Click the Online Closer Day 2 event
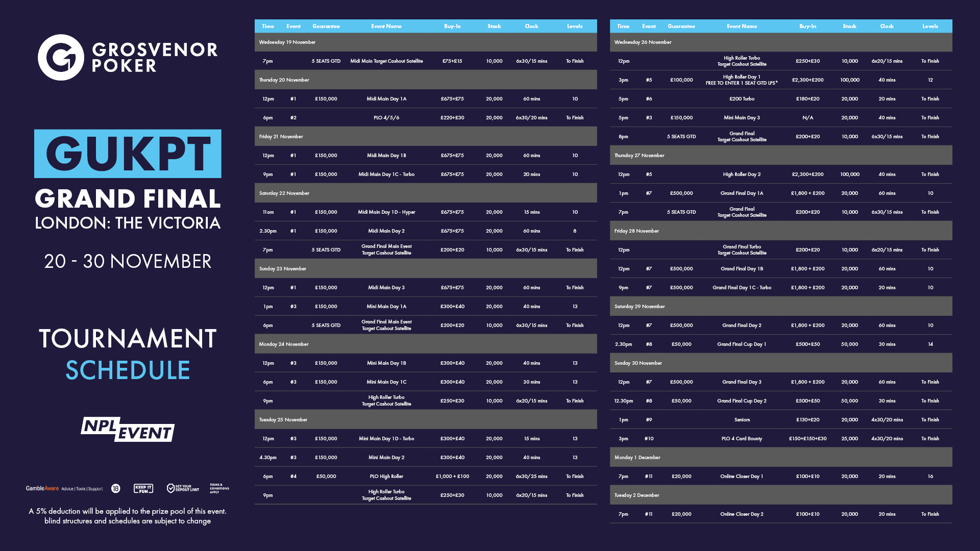The height and width of the screenshot is (551, 980). tap(742, 514)
